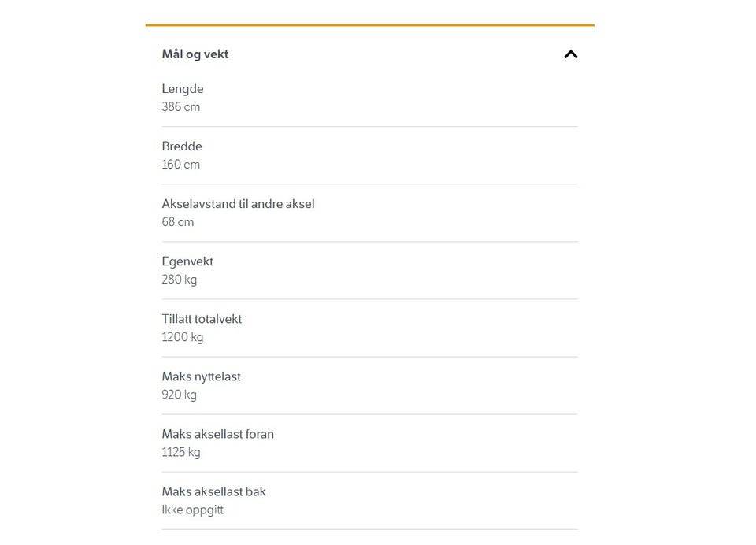Collapse the Mål og vekt chevron
The image size is (756, 545).
click(x=571, y=54)
